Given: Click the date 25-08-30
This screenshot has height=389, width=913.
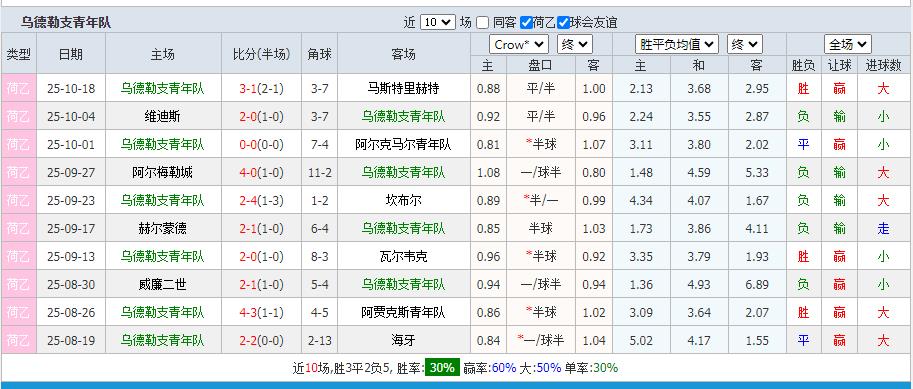Looking at the screenshot, I should click(71, 284).
